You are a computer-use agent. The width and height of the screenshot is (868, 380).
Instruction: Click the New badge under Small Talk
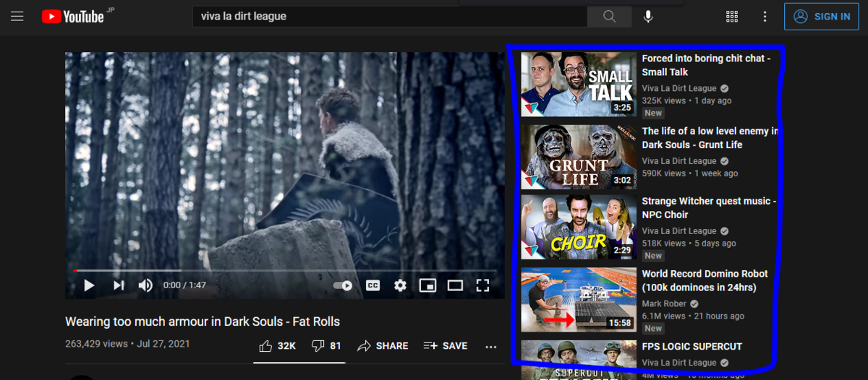[653, 113]
